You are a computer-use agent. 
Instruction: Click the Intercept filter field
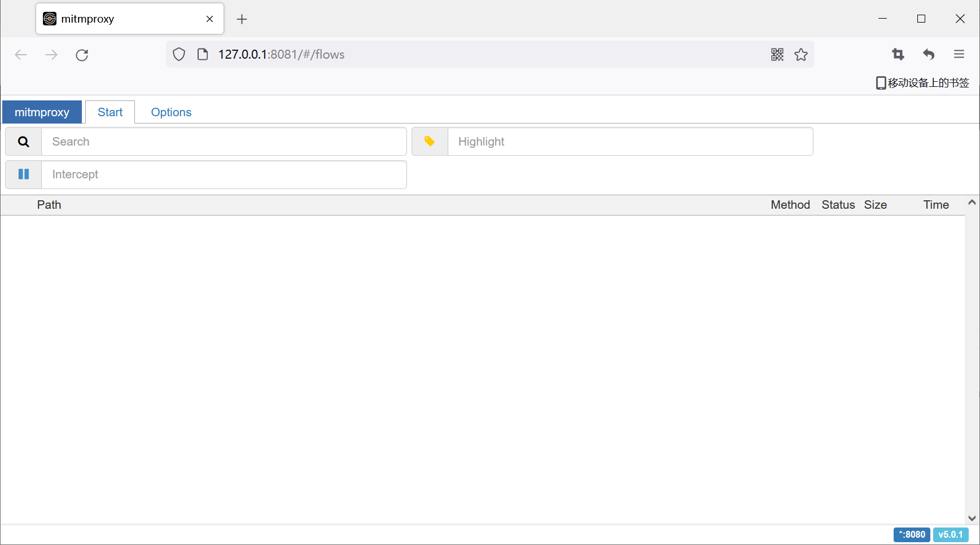224,174
